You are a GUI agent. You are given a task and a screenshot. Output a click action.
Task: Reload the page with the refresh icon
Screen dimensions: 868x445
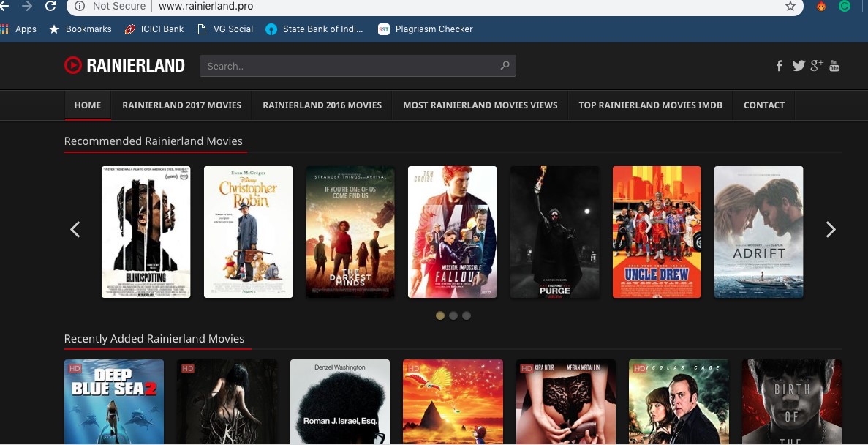point(50,6)
